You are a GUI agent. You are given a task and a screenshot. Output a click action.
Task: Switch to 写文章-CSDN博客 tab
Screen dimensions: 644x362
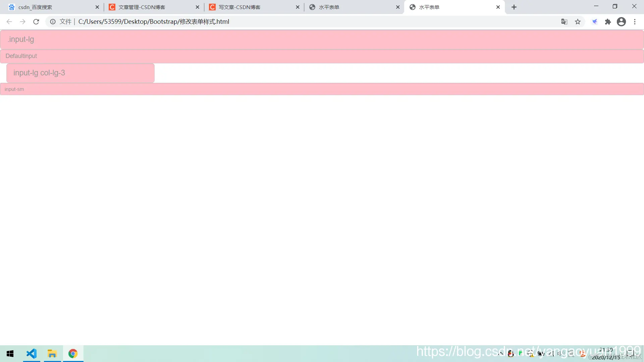pos(252,7)
